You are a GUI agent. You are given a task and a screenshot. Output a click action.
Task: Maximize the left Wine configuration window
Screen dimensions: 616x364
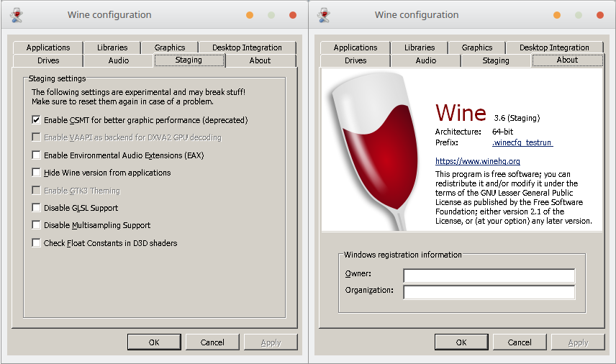[x=271, y=15]
